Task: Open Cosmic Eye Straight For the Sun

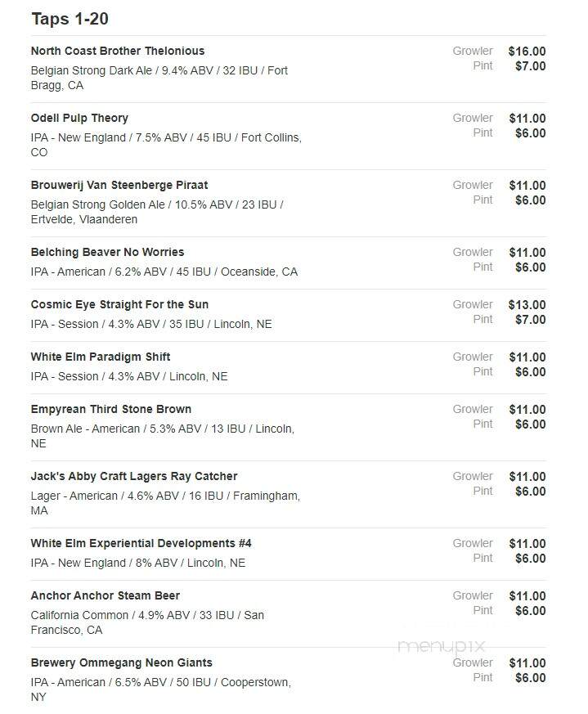Action: click(x=119, y=304)
